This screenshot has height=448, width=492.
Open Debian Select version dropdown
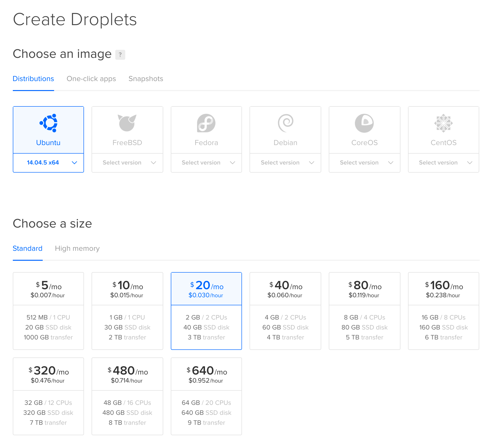click(285, 163)
